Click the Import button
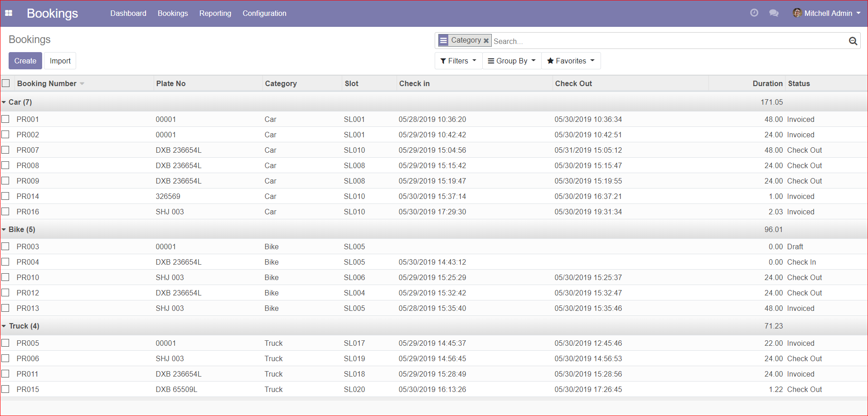Image resolution: width=868 pixels, height=416 pixels. pyautogui.click(x=60, y=61)
